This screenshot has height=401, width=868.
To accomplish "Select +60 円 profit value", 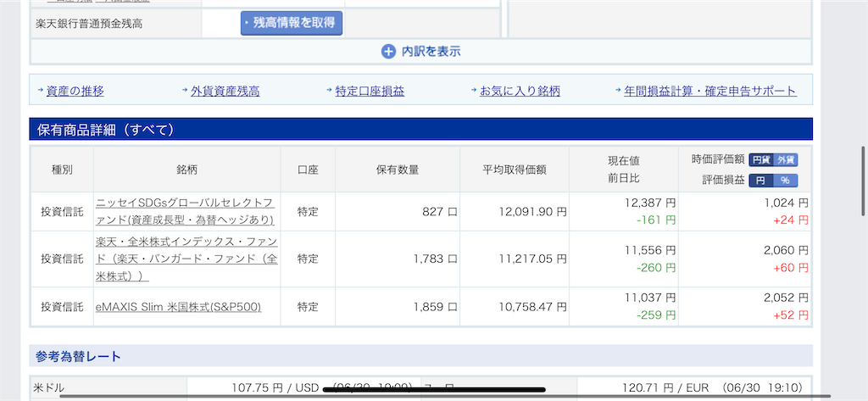I will [791, 268].
